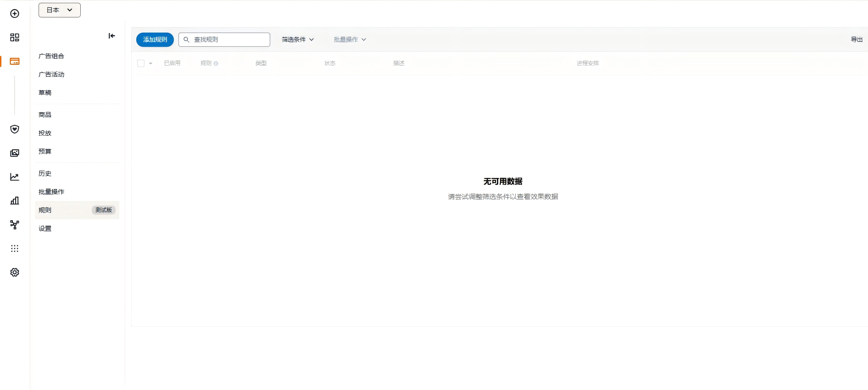The width and height of the screenshot is (868, 390).
Task: Open the line chart trends icon
Action: tap(15, 177)
